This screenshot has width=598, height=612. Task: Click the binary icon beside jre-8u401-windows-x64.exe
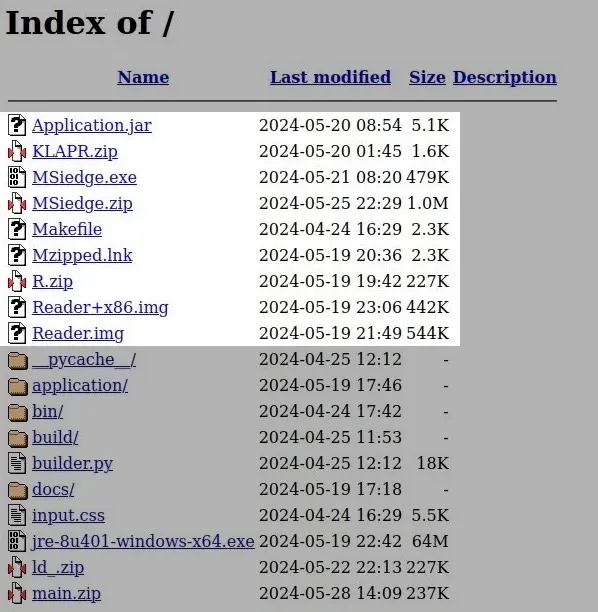(x=17, y=541)
